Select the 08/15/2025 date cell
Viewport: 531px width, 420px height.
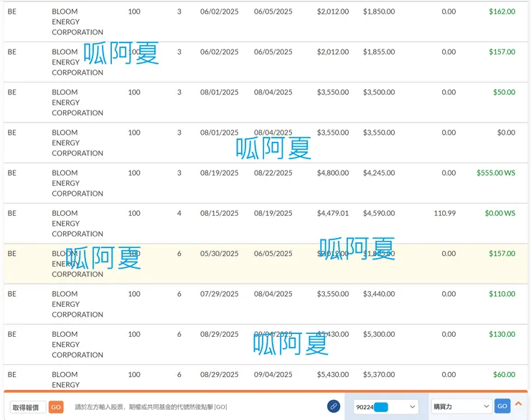point(219,213)
